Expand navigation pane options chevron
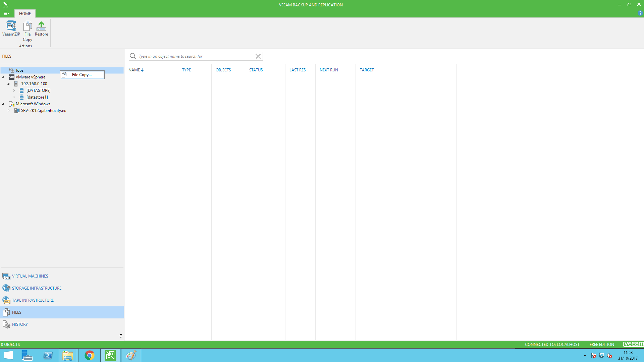 (x=121, y=336)
